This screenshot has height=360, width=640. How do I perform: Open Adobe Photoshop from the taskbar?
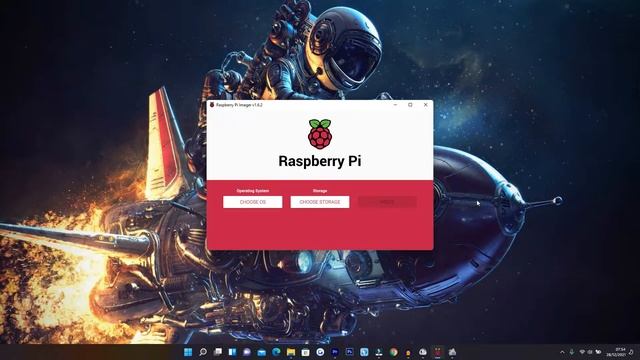pyautogui.click(x=350, y=352)
